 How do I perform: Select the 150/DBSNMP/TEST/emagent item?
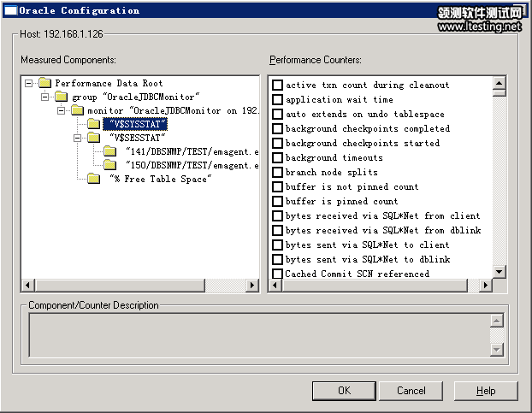pyautogui.click(x=192, y=165)
